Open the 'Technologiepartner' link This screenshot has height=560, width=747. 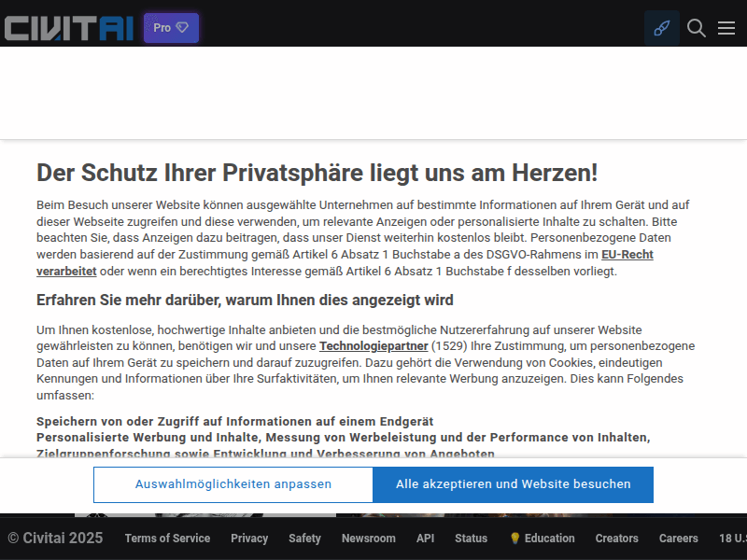373,346
